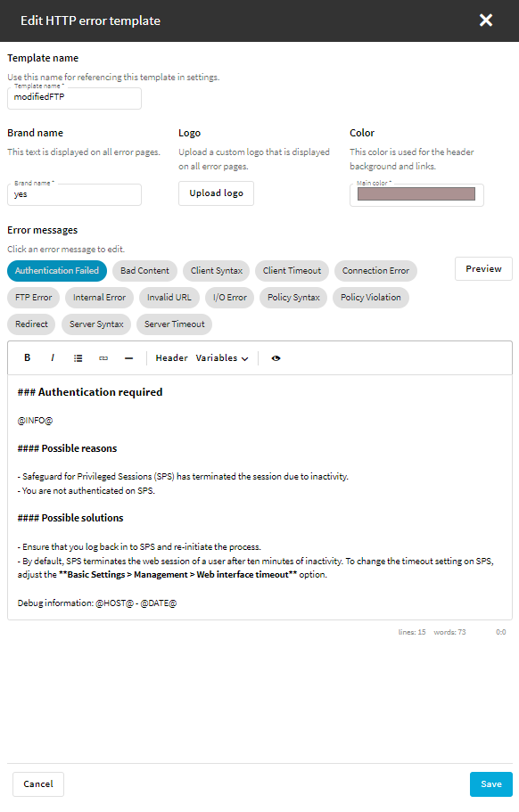
Task: Apply italic formatting in the editor toolbar
Action: click(x=53, y=357)
